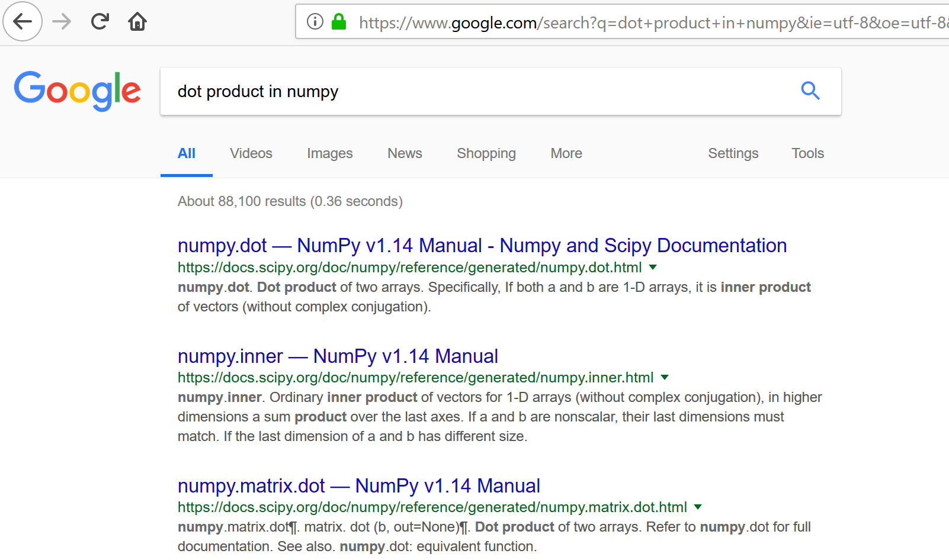Expand the More search categories menu
949x560 pixels.
[566, 153]
